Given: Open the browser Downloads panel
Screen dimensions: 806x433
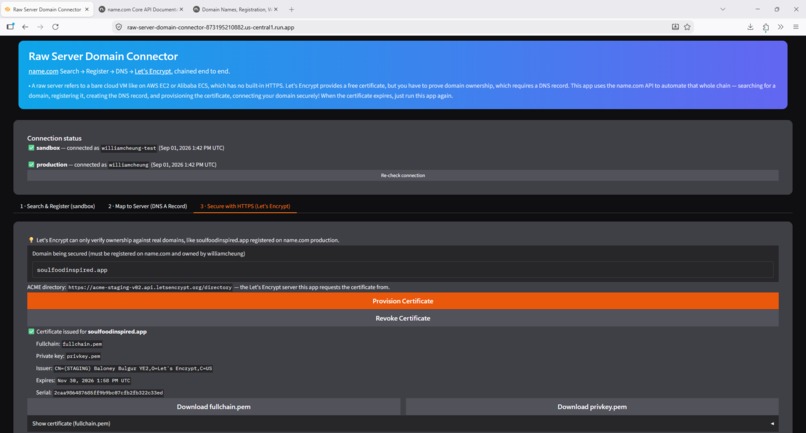Looking at the screenshot, I should (x=750, y=27).
